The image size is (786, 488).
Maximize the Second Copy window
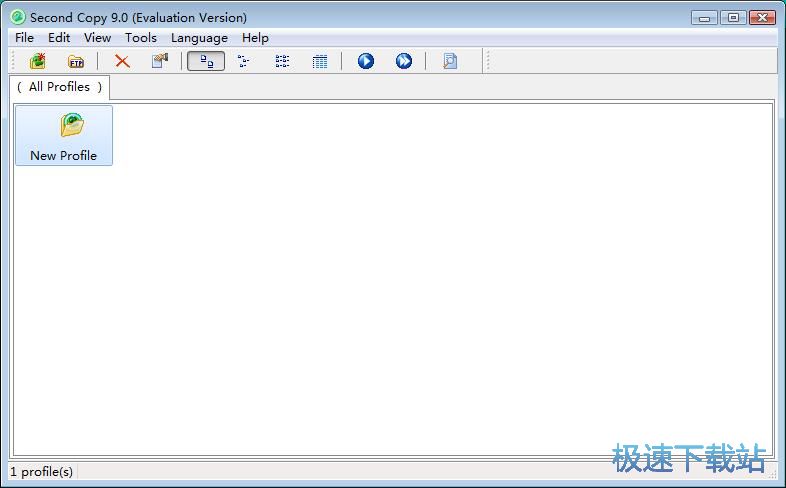point(733,18)
